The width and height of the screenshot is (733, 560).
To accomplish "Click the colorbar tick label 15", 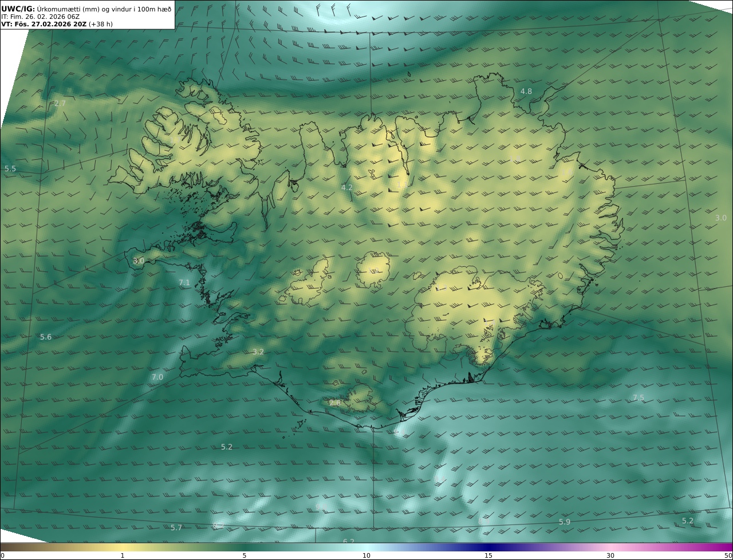I will point(488,555).
